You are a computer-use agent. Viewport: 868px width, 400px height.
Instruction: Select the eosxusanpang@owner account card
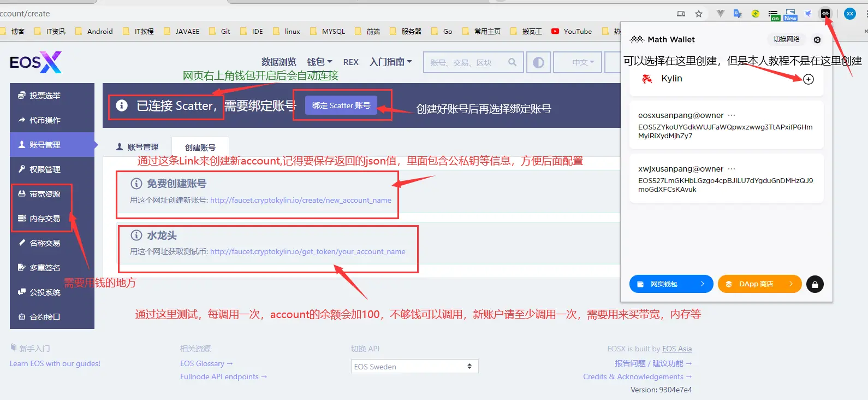coord(726,125)
